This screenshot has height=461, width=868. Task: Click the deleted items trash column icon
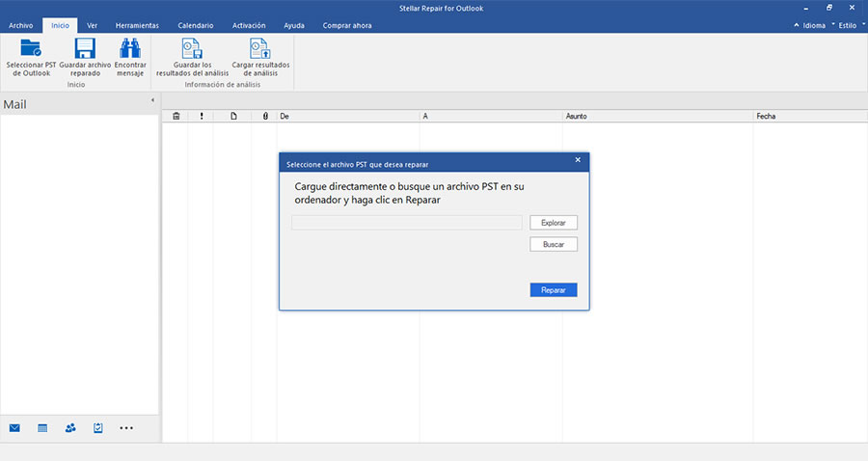(x=176, y=116)
